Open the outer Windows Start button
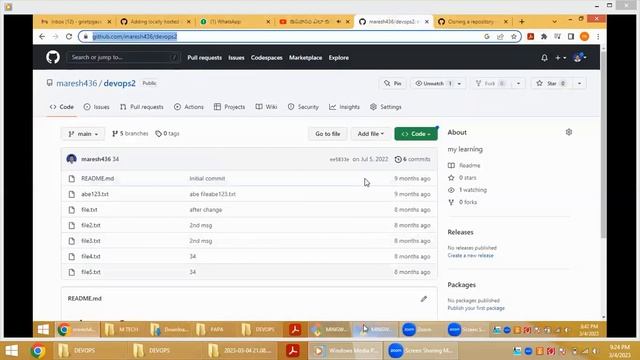 coord(11,350)
